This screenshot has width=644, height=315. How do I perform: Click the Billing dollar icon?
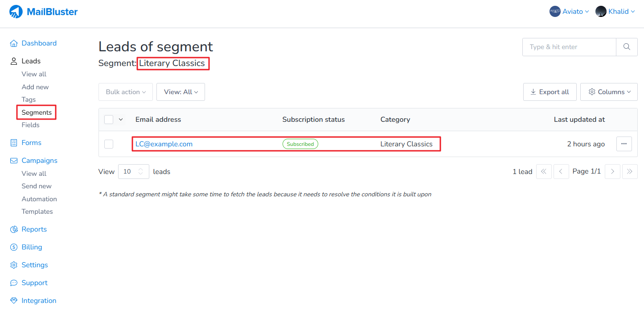point(14,247)
